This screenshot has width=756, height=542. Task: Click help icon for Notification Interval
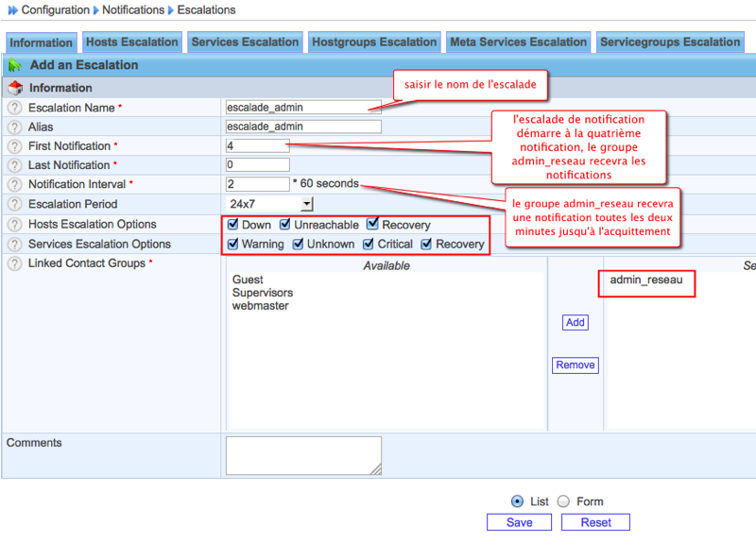[14, 185]
